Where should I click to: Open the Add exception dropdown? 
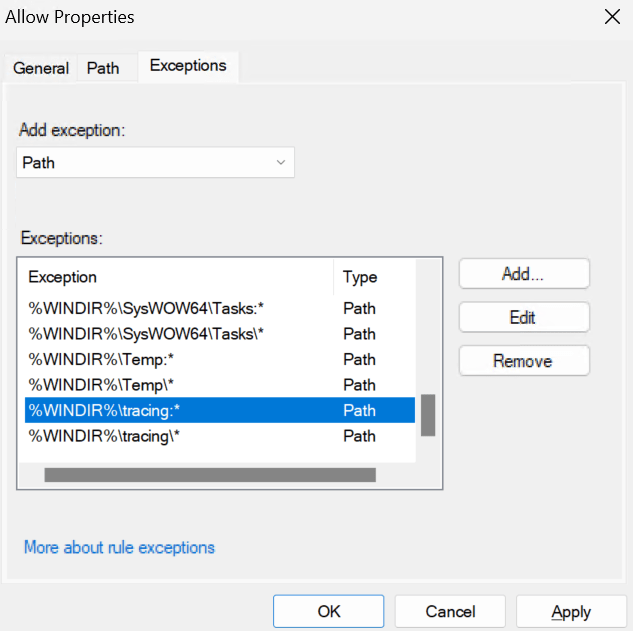pyautogui.click(x=155, y=162)
